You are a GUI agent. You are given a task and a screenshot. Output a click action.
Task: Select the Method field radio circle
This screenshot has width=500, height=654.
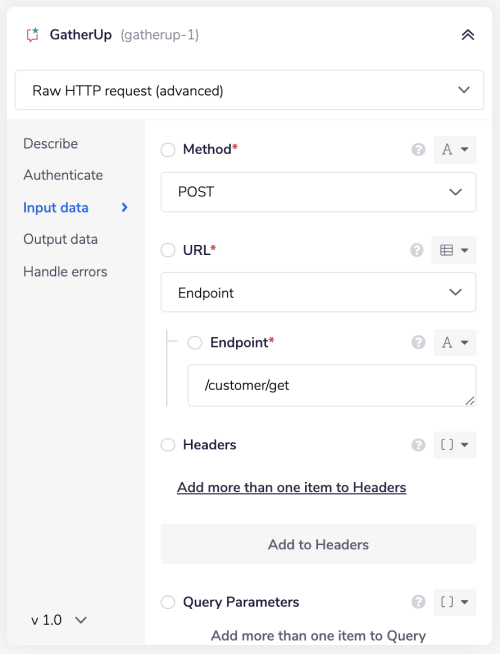click(168, 150)
